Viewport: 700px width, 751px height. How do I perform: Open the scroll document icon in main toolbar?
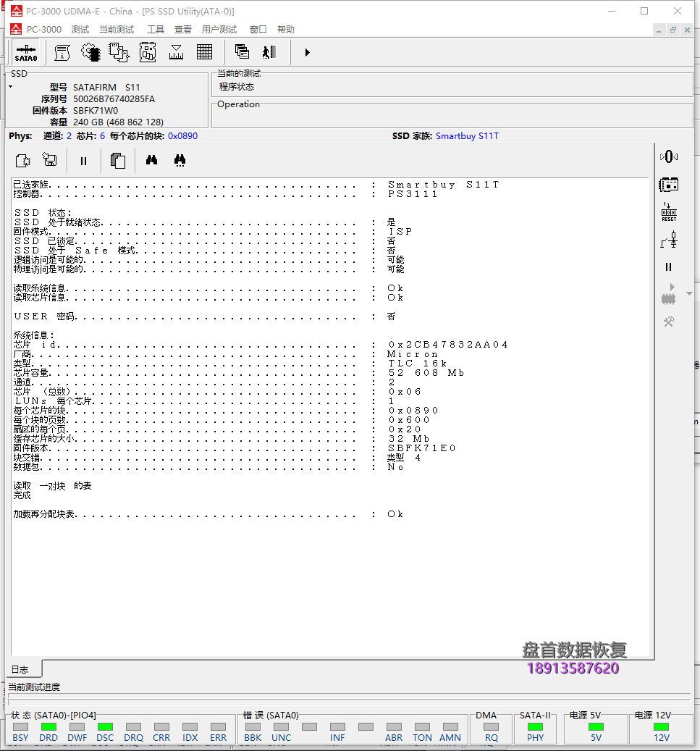[62, 52]
